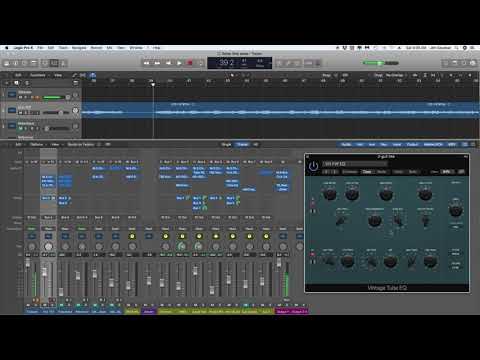
Task: Open the plugin preset name dropdown
Action: [x=355, y=164]
